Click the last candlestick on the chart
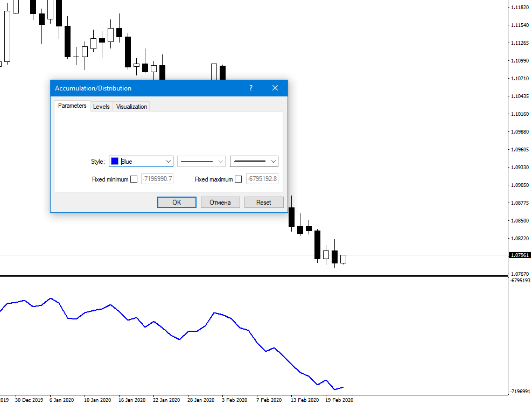This screenshot has height=404, width=532. 344,259
